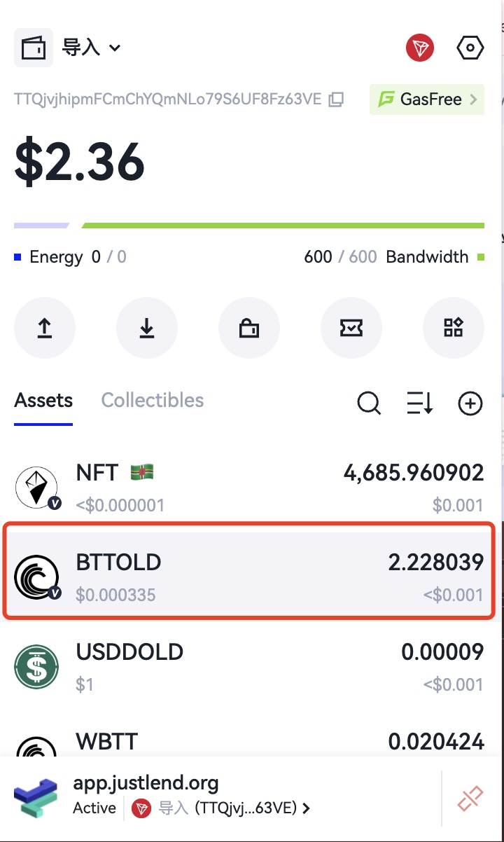Click the Vote ticket icon

[351, 328]
